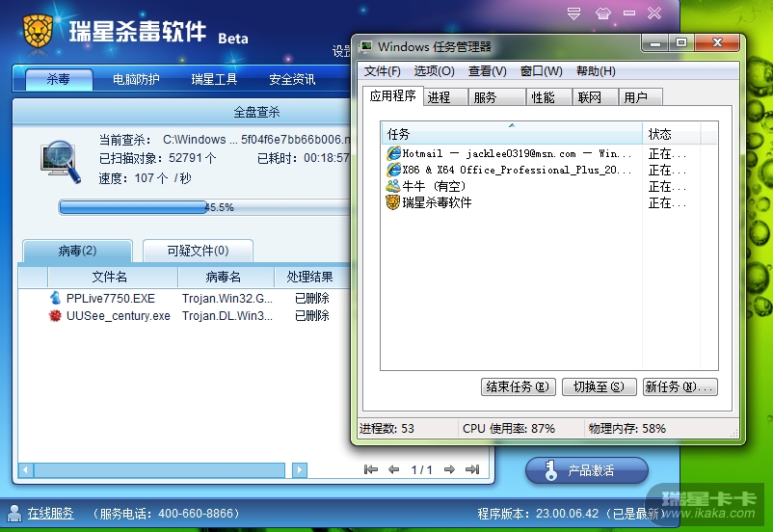The width and height of the screenshot is (773, 532).
Task: Open the 瑞星工具 tab
Action: point(214,79)
